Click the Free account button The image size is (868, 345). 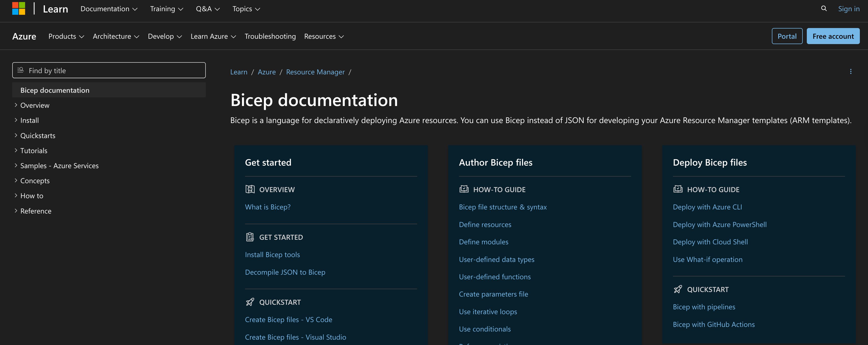(x=833, y=36)
